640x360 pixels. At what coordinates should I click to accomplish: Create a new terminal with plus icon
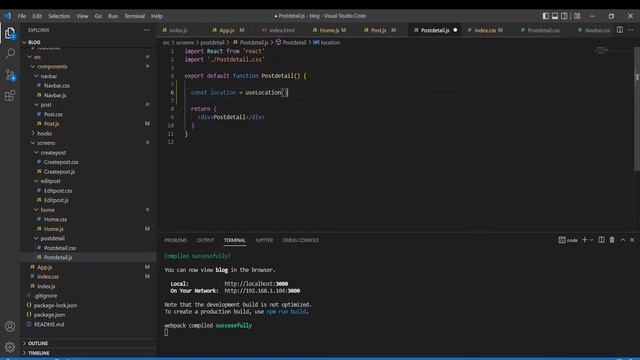click(x=584, y=240)
